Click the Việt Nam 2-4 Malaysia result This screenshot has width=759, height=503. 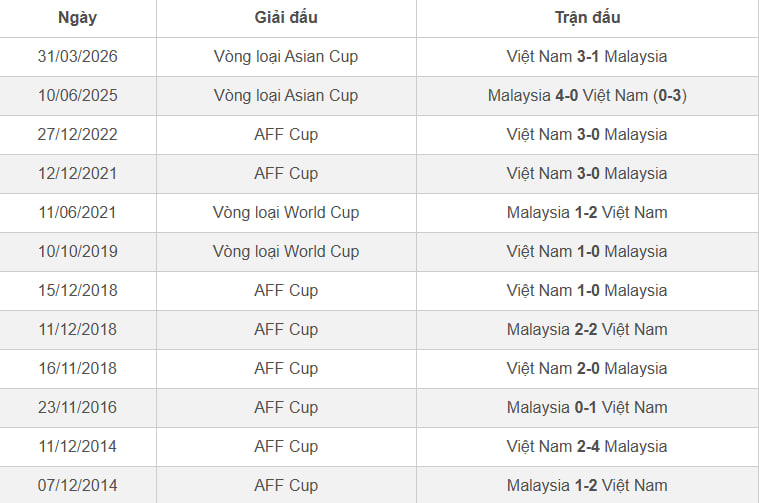coord(587,446)
